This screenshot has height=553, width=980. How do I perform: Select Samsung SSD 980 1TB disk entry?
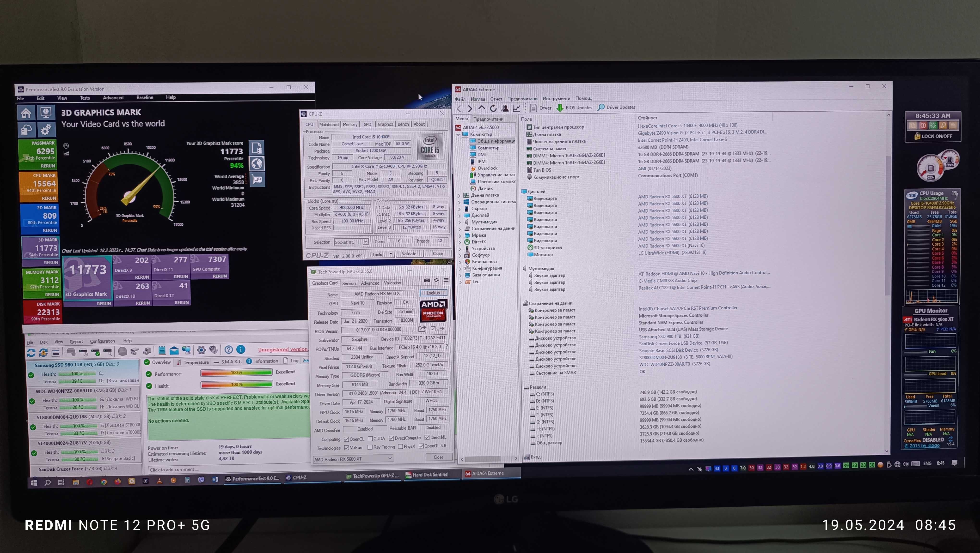click(x=84, y=373)
